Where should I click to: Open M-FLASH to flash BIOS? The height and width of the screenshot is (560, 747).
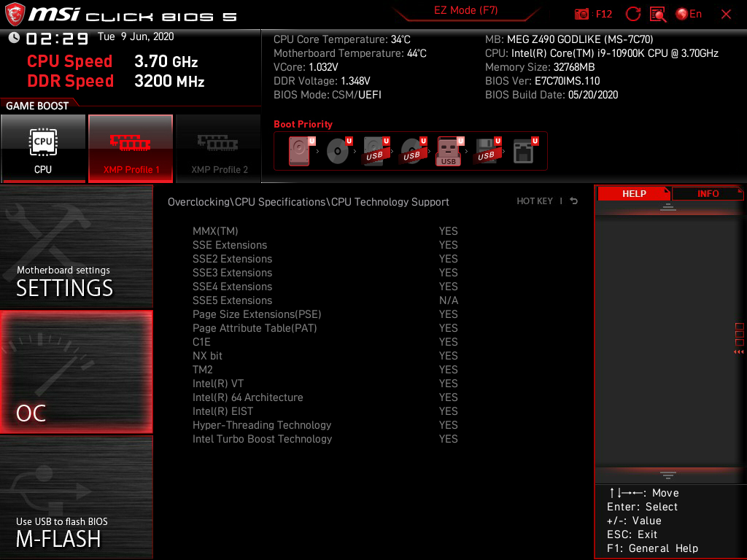(76, 497)
